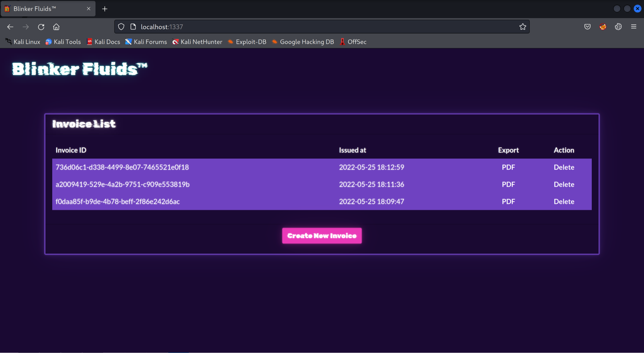
Task: Export invoice f0daa85f as PDF
Action: coord(508,201)
